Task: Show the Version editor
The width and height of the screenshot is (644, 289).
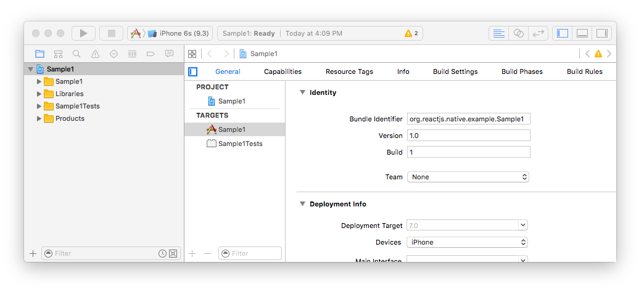Action: click(x=538, y=33)
